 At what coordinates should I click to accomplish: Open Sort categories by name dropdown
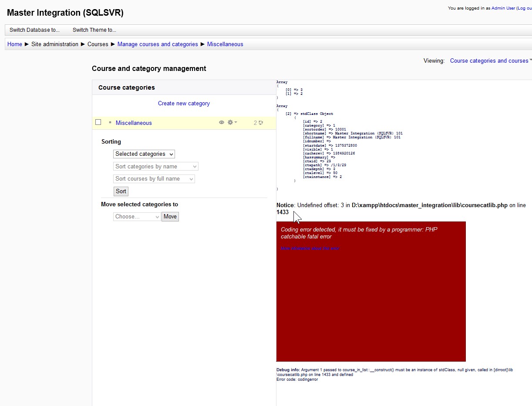pyautogui.click(x=156, y=167)
